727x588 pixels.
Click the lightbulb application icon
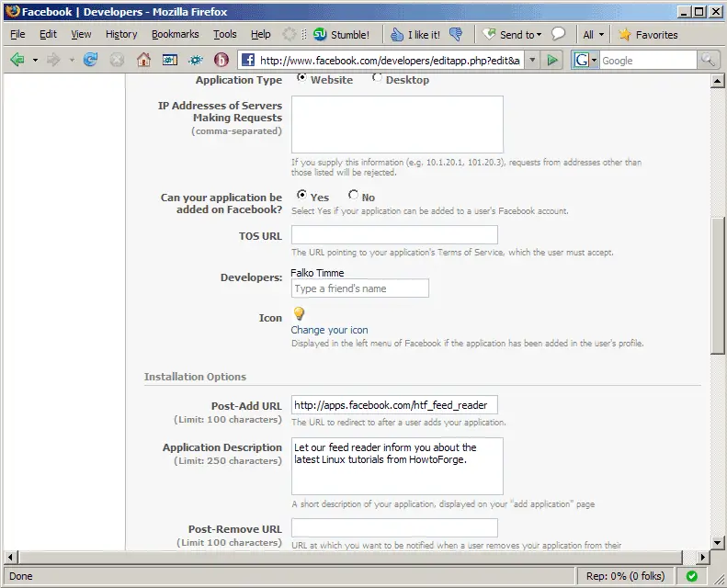[x=299, y=313]
